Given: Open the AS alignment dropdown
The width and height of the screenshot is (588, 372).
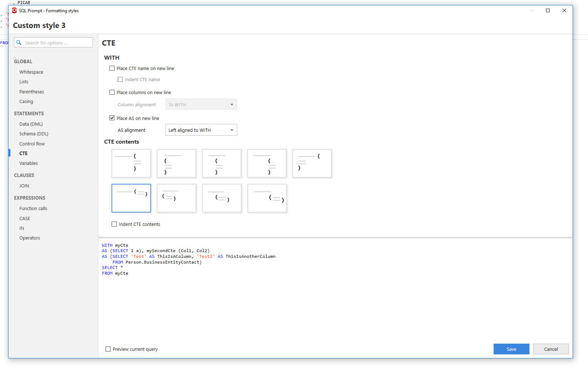Looking at the screenshot, I should 201,130.
